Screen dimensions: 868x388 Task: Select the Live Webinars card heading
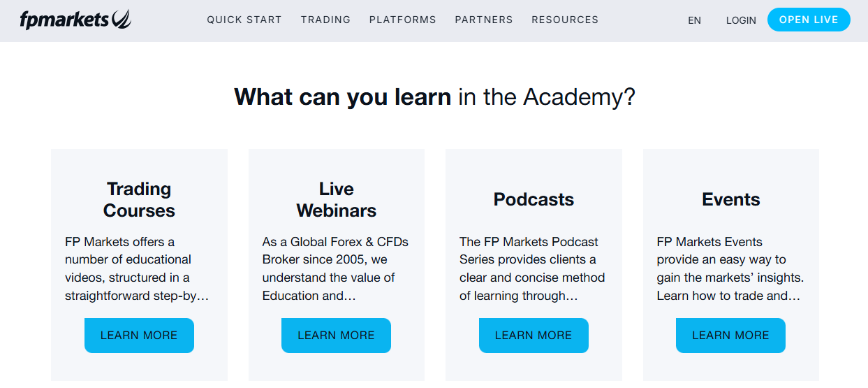pyautogui.click(x=336, y=199)
